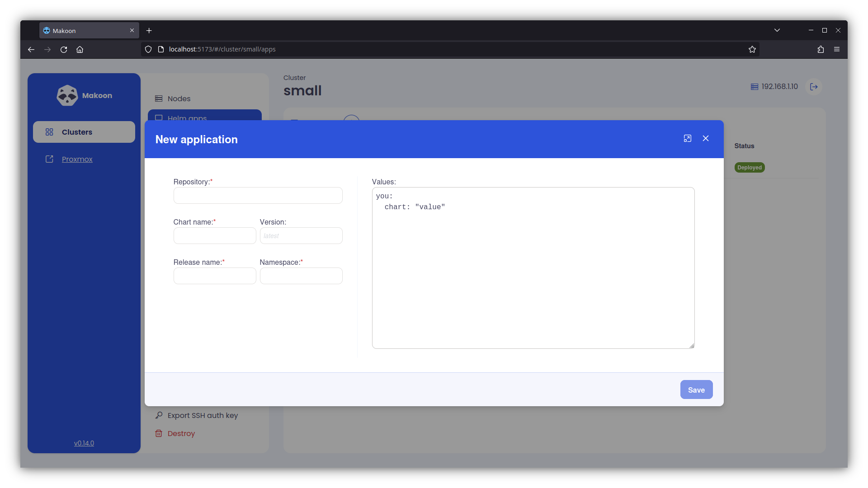
Task: Click the Namespace input field
Action: pos(301,276)
